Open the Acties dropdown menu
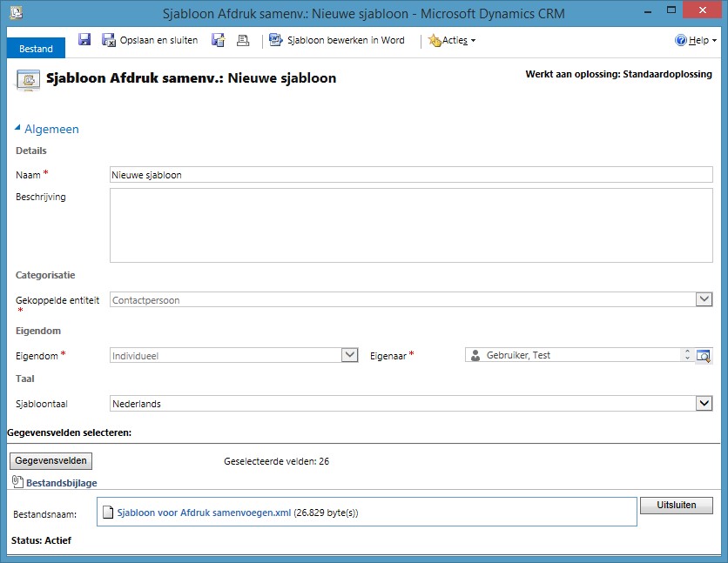Image resolution: width=728 pixels, height=563 pixels. point(452,41)
